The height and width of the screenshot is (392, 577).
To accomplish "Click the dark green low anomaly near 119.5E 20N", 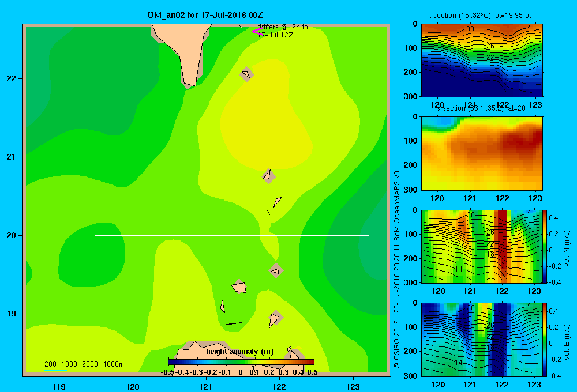I will coord(92,254).
